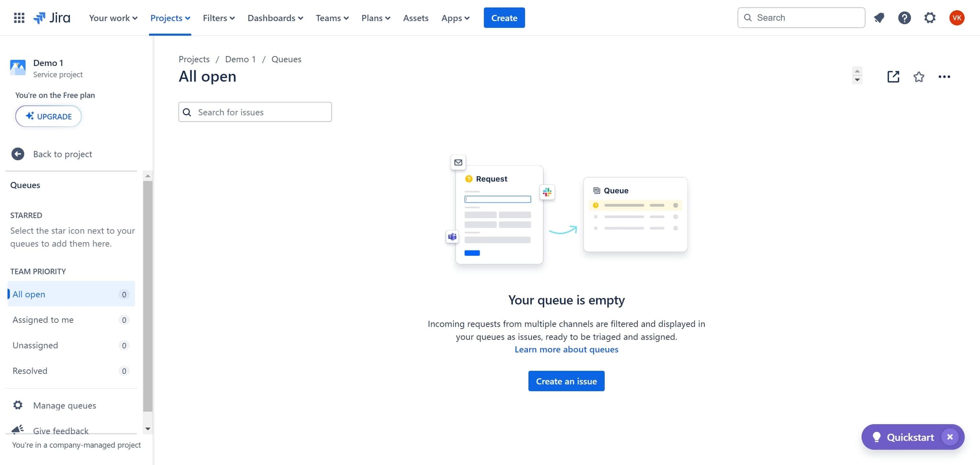Viewport: 980px width, 465px height.
Task: Click the VK profile avatar
Action: coord(957,18)
